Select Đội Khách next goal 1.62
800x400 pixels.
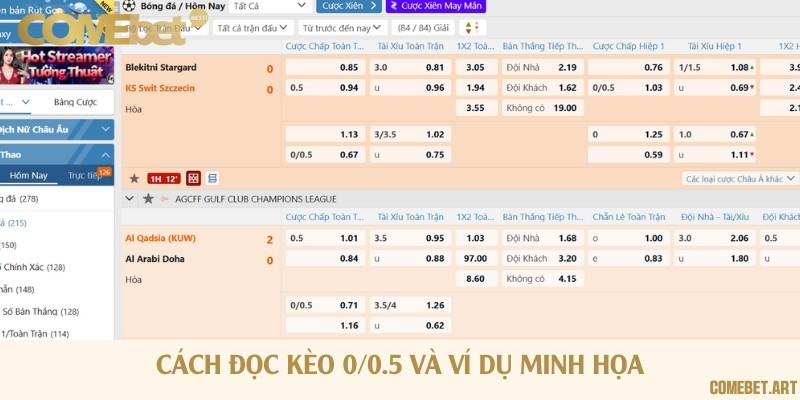pyautogui.click(x=543, y=88)
